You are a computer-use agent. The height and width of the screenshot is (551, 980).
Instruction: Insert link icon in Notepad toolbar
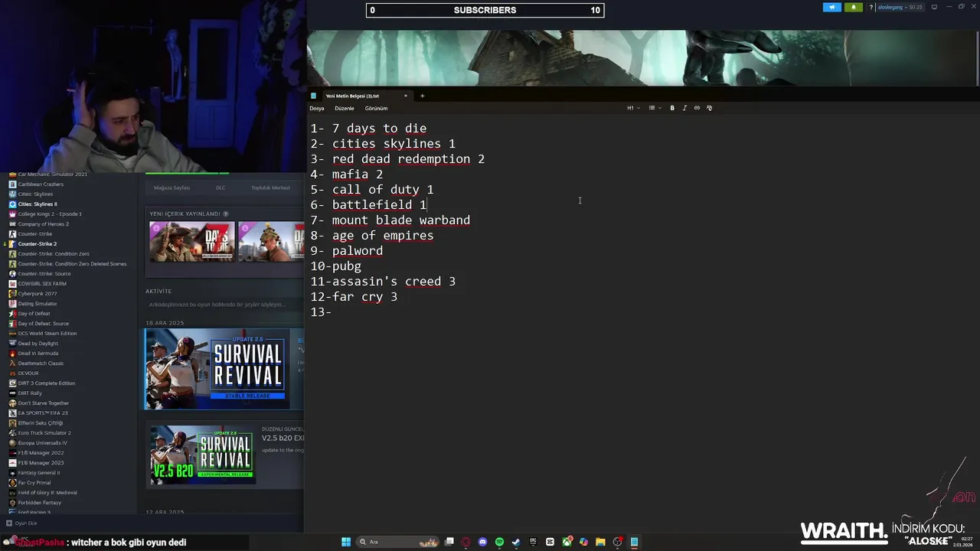(x=697, y=108)
